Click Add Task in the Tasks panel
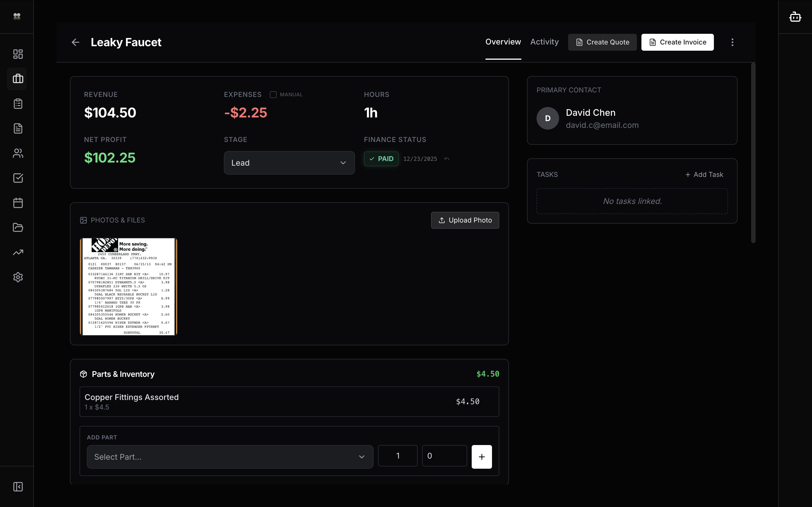Viewport: 812px width, 507px height. click(704, 174)
